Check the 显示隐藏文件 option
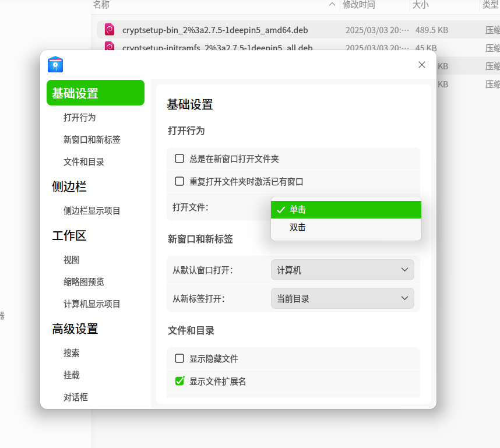The width and height of the screenshot is (500, 448). [x=179, y=358]
